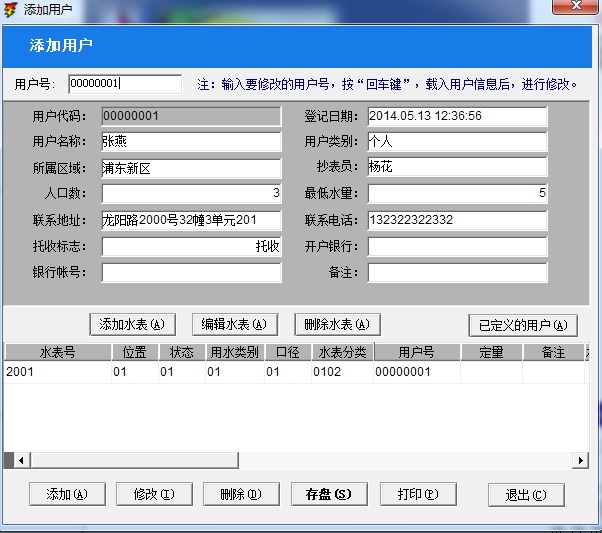This screenshot has width=602, height=533.
Task: Click the 编辑水表 button
Action: pyautogui.click(x=235, y=324)
